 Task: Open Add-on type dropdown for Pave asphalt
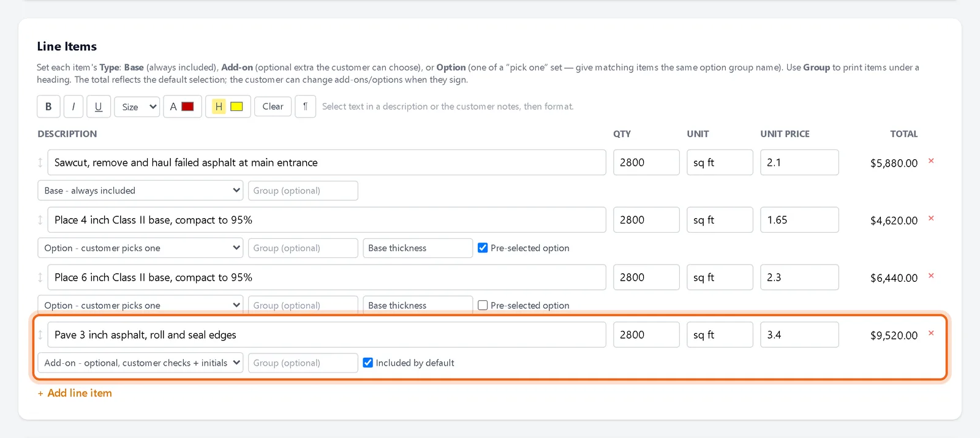coord(140,363)
